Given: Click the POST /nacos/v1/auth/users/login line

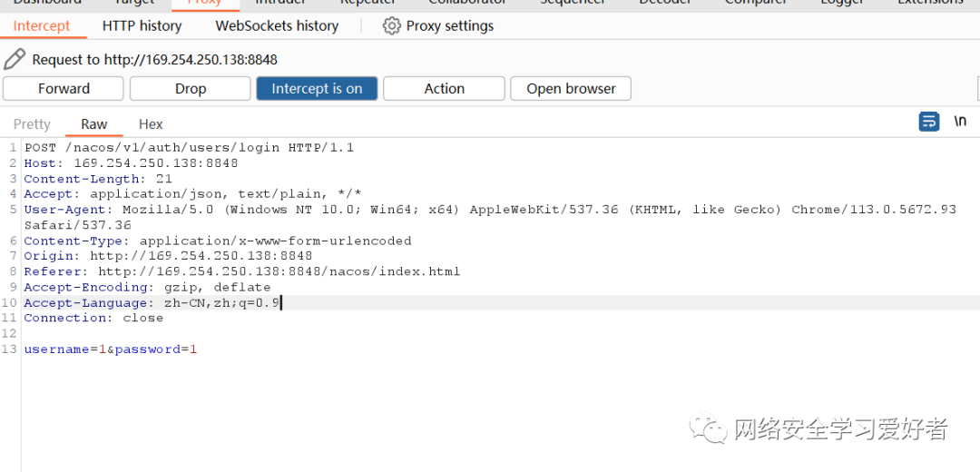Looking at the screenshot, I should (x=189, y=148).
